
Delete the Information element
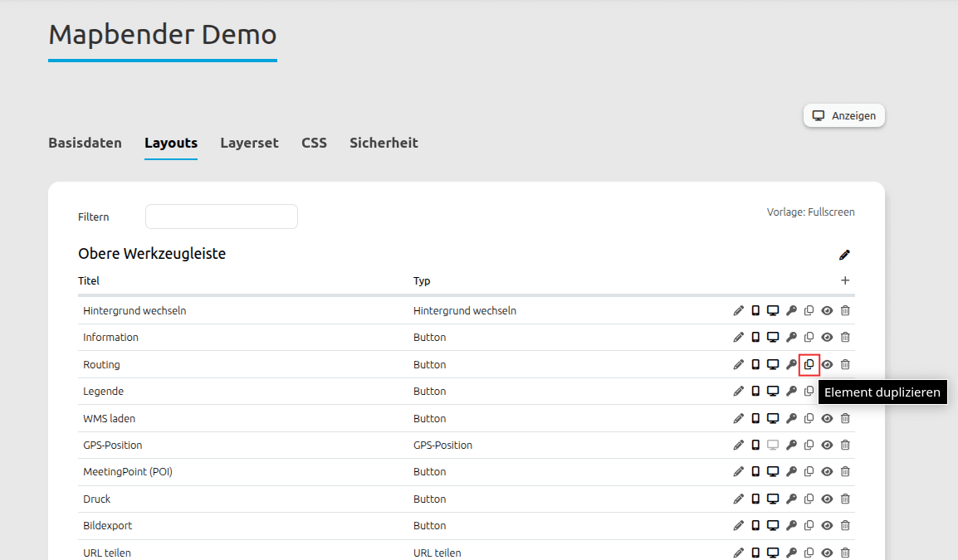pyautogui.click(x=845, y=338)
